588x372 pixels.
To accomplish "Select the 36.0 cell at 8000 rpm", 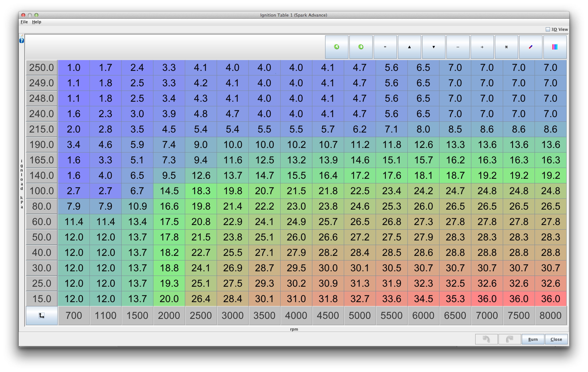I will 550,299.
